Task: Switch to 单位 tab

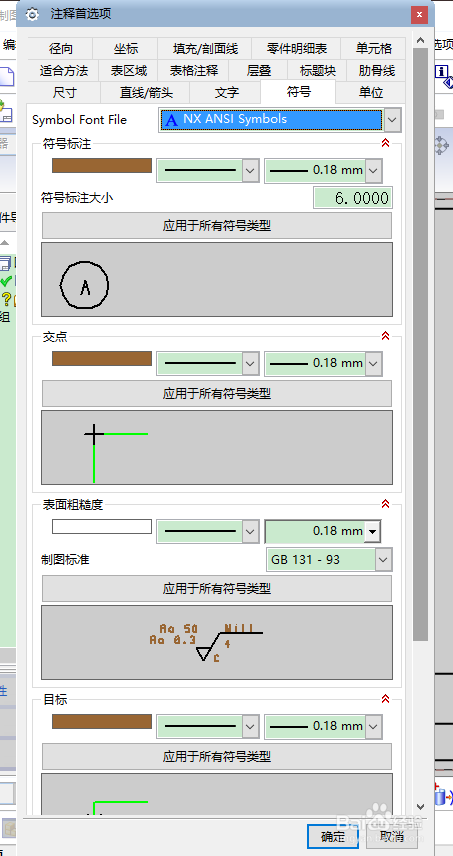Action: pyautogui.click(x=371, y=92)
